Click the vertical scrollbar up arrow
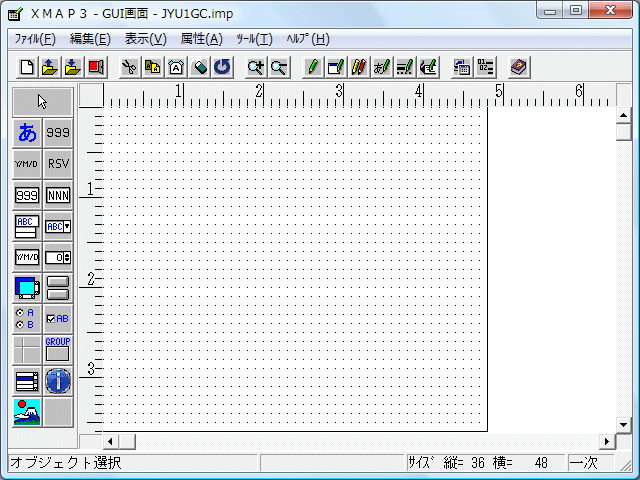Image resolution: width=640 pixels, height=480 pixels. (623, 116)
